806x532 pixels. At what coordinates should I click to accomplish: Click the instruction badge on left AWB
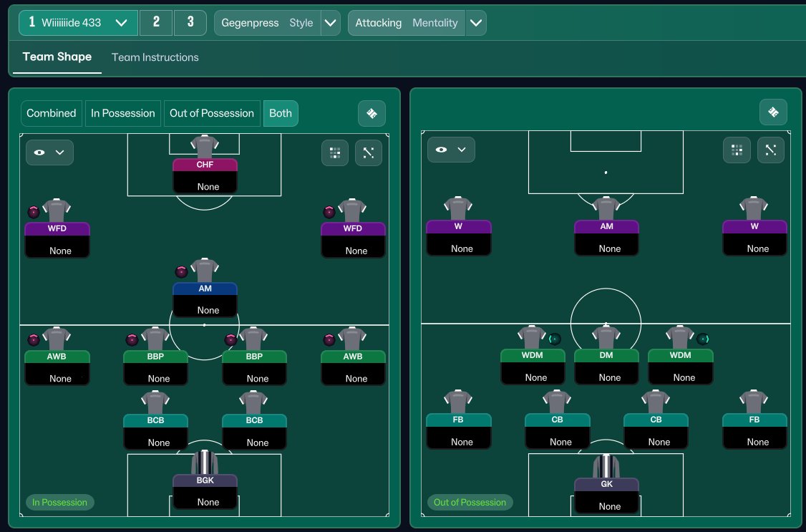[34, 339]
